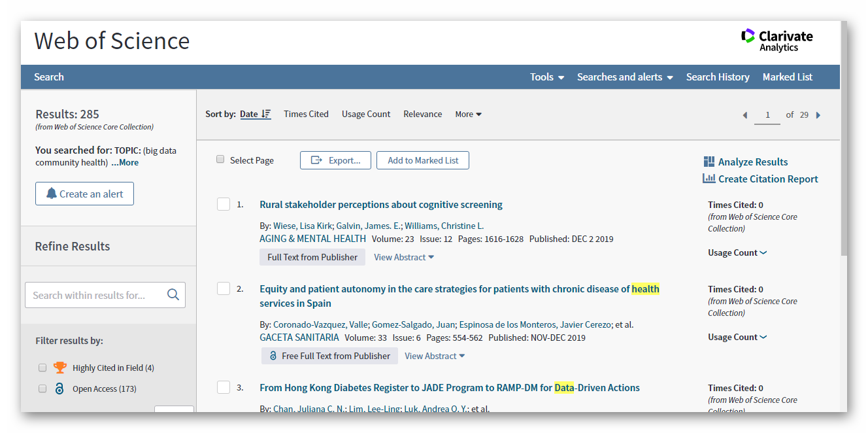Click the magnifier icon in search within results
Screen dimensions: 868x433
173,295
